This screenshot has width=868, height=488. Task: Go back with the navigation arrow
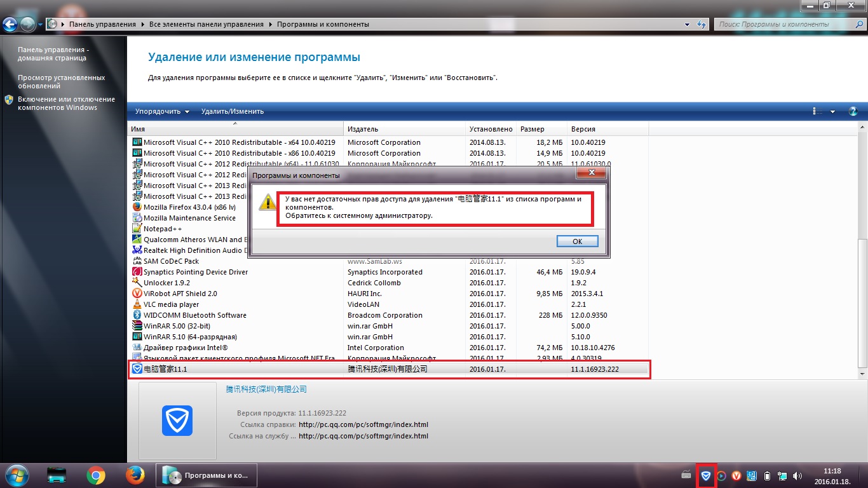[x=10, y=25]
